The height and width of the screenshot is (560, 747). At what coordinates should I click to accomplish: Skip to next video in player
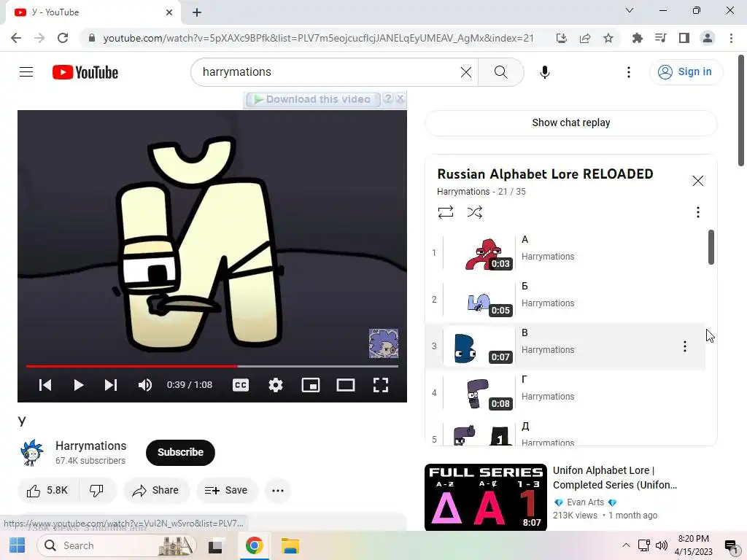[x=111, y=385]
